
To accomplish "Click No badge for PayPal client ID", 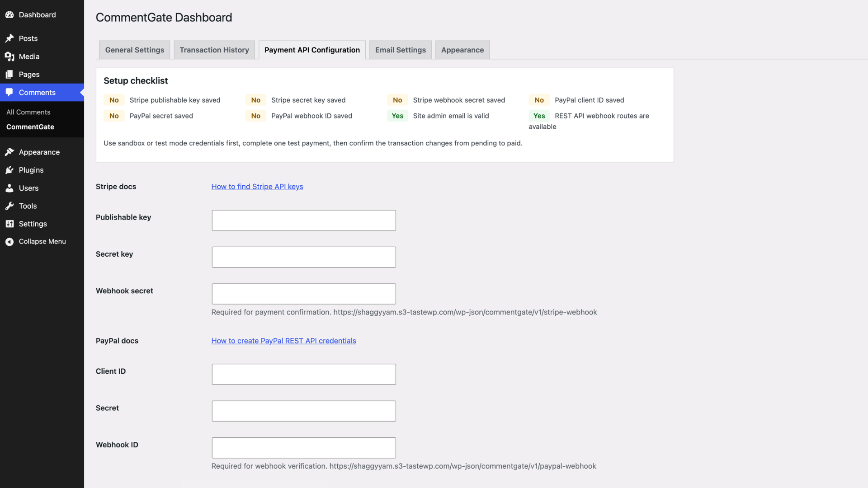I will click(x=539, y=100).
